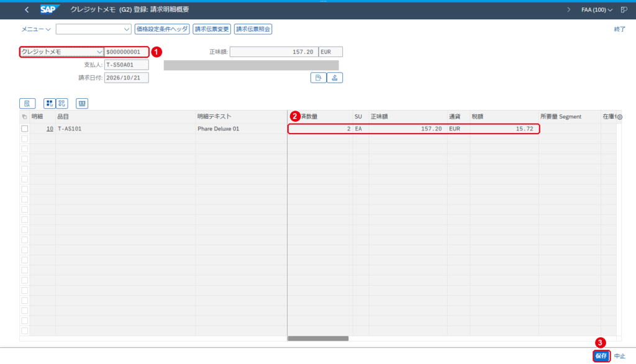This screenshot has height=364, width=636.
Task: Click the 終了 exit option
Action: pos(619,29)
